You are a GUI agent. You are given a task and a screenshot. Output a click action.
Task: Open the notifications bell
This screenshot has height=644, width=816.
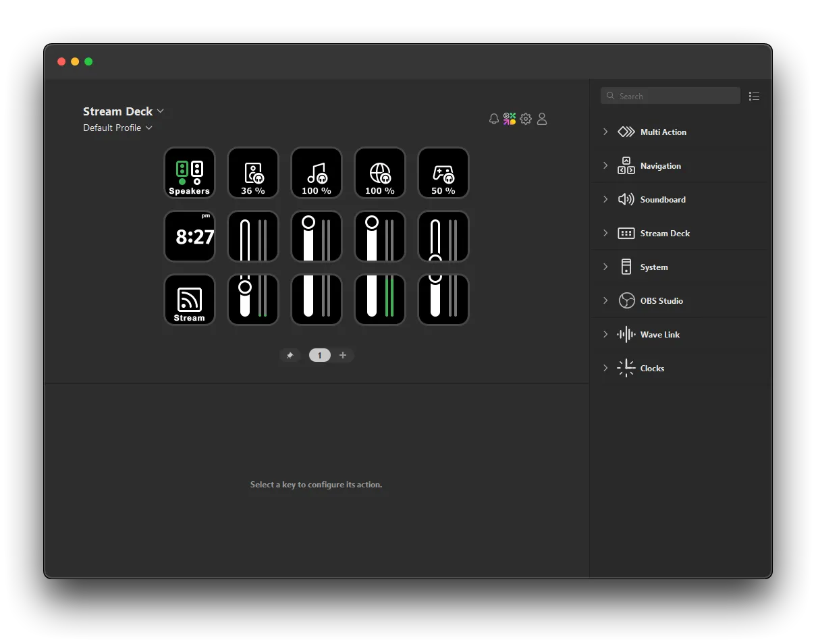coord(494,119)
